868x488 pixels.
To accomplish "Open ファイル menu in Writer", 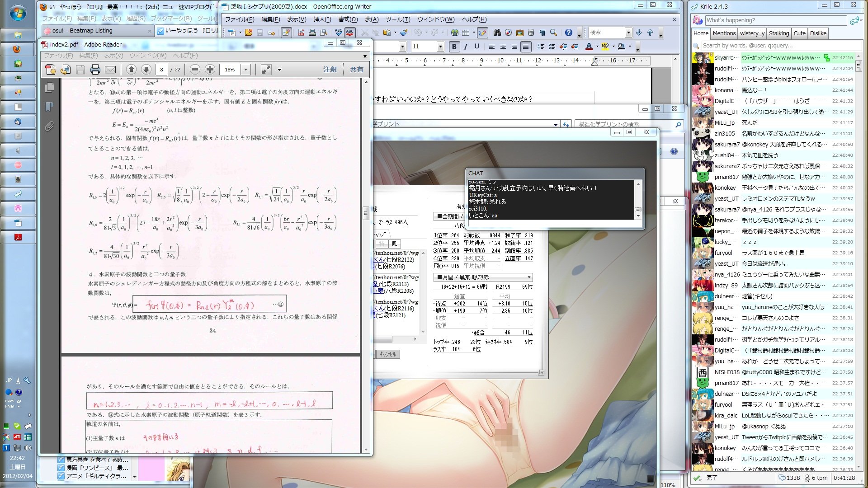I will tap(240, 19).
